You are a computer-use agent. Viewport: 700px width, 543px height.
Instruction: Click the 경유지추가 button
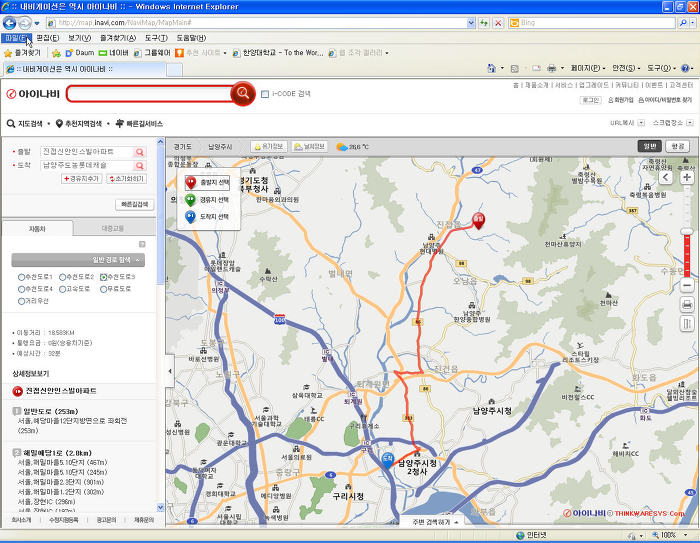coord(82,179)
